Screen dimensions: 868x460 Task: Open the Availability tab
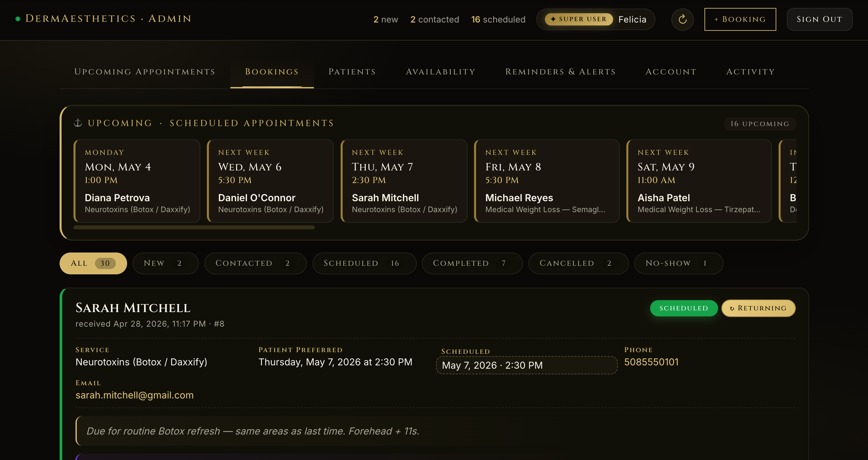[440, 71]
